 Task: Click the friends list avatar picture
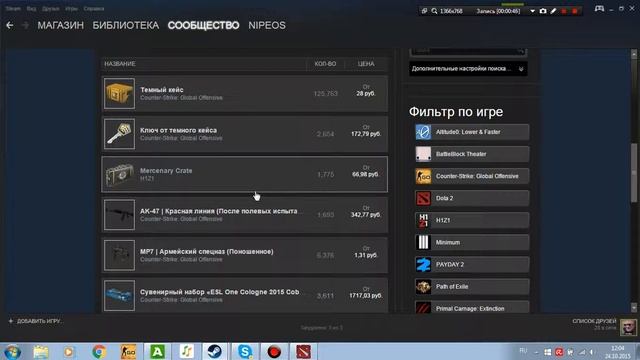[x=628, y=327]
